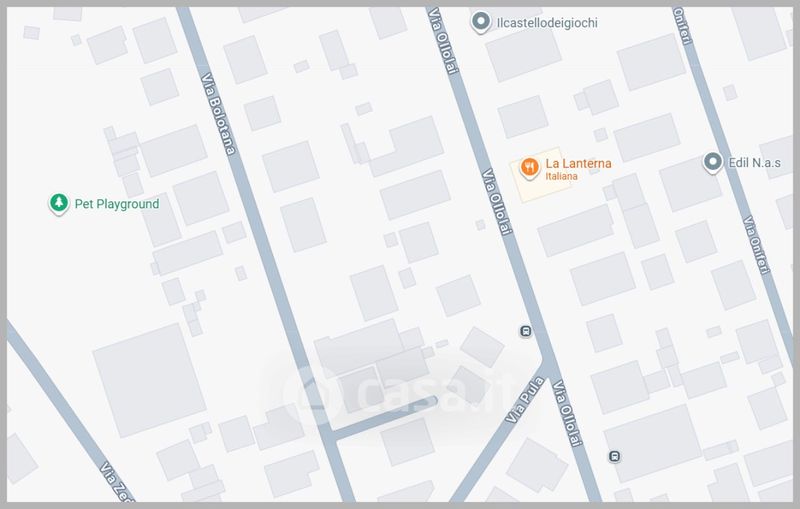Click the Via Bolotana street label
Image resolution: width=800 pixels, height=509 pixels.
[218, 114]
